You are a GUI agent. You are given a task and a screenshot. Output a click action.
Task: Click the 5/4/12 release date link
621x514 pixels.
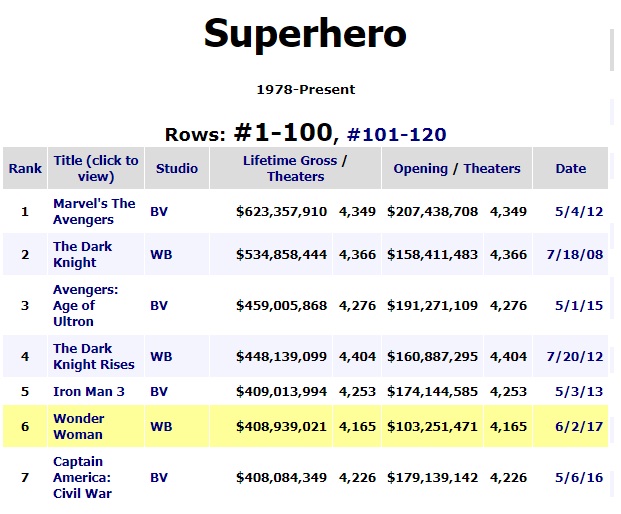[x=586, y=212]
